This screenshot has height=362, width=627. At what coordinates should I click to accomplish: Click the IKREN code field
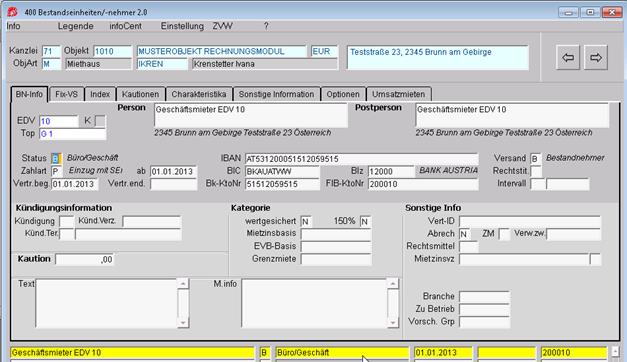162,64
